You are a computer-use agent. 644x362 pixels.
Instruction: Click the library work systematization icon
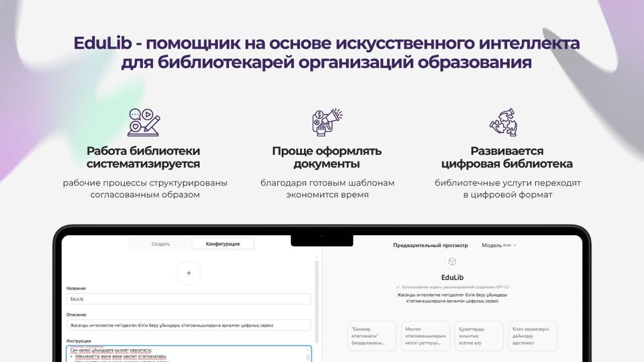[143, 122]
